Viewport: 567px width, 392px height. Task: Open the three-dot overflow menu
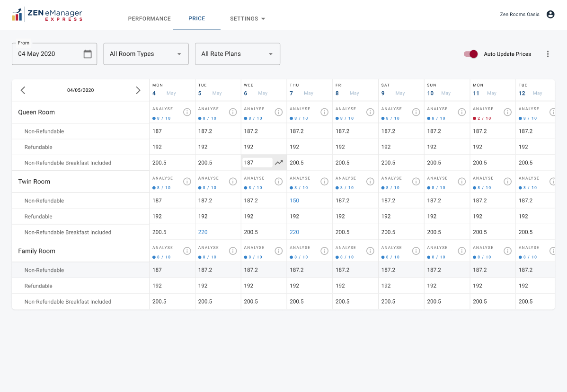(548, 54)
